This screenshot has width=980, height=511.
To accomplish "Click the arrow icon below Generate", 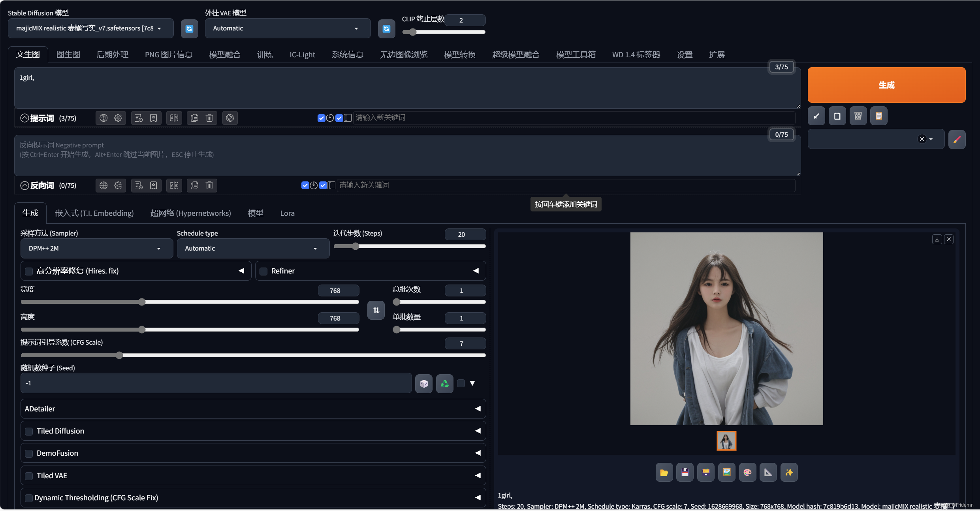I will [x=816, y=116].
